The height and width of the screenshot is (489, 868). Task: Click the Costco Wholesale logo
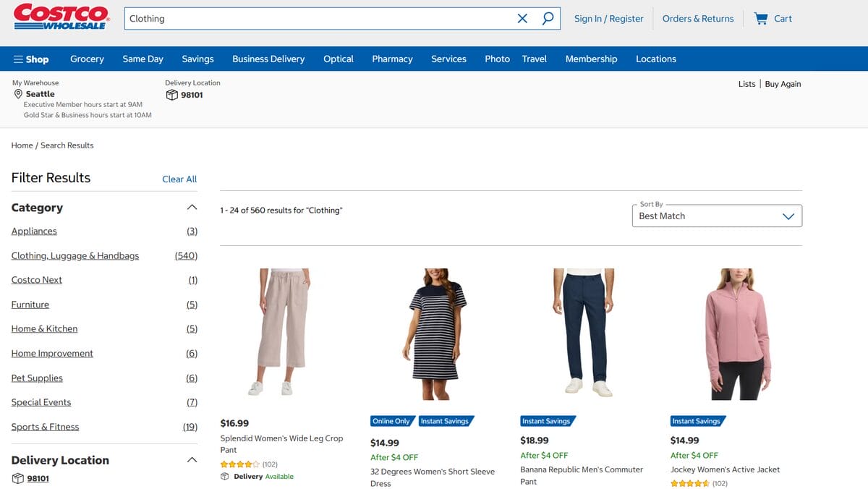(61, 19)
